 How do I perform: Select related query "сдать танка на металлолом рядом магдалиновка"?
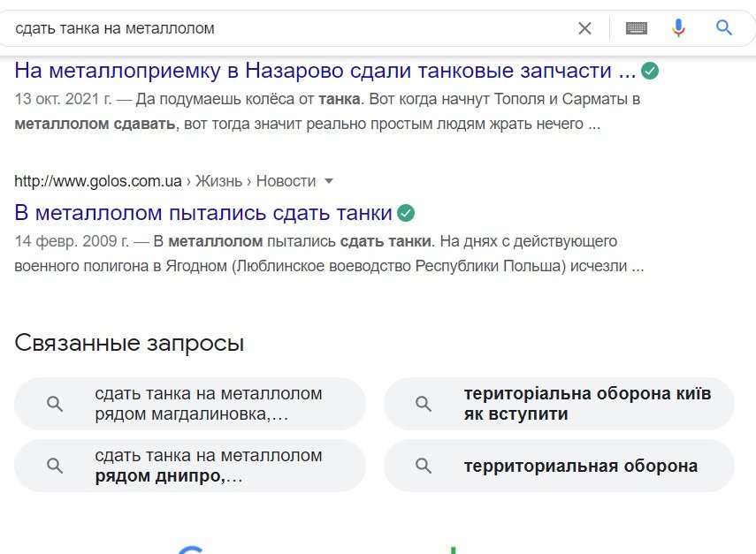[209, 404]
